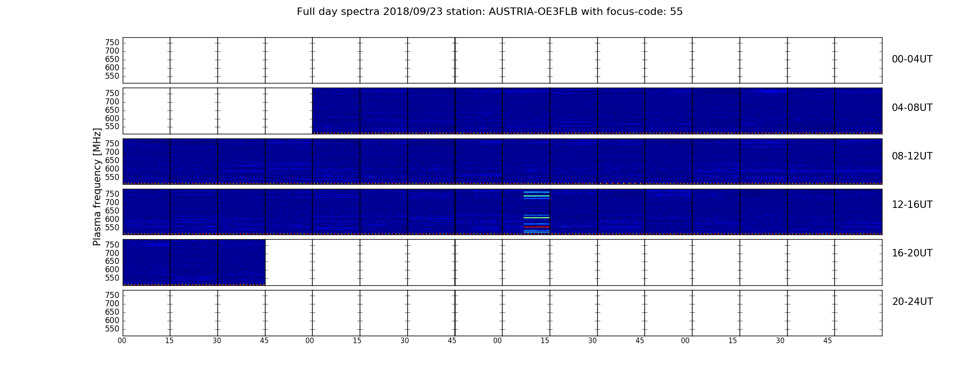Click the 550 tick label of the 08-12UT panel
980x373 pixels.
click(x=112, y=177)
